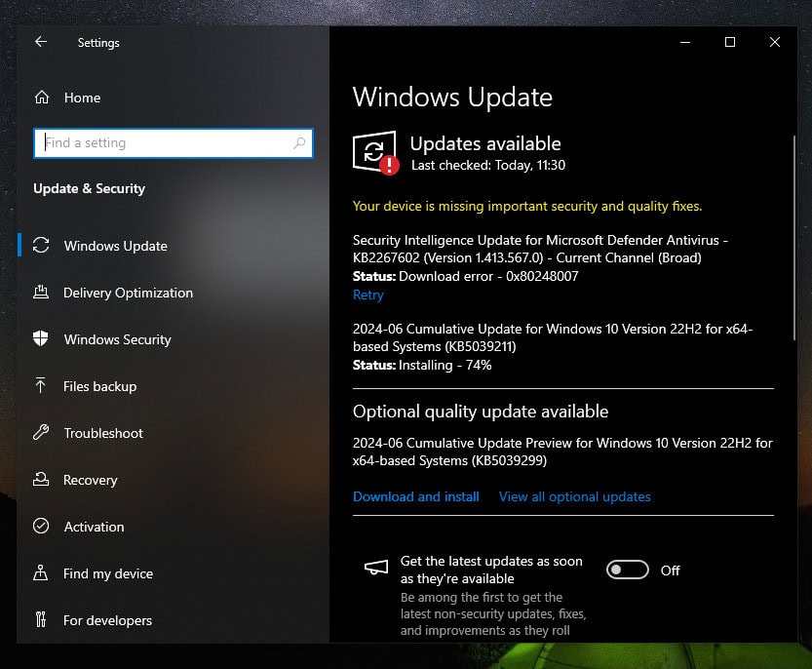The height and width of the screenshot is (669, 812).
Task: Click the KB5039211 cumulative update entry
Action: (x=553, y=337)
